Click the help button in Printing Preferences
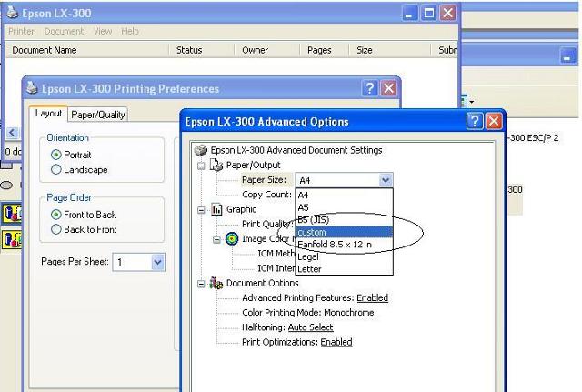Viewport: 582px width, 392px height. tap(370, 88)
